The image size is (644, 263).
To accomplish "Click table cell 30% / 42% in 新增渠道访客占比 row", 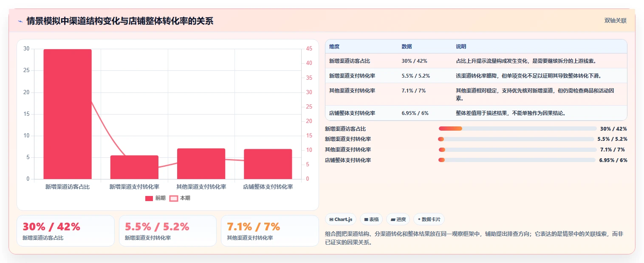I will click(x=414, y=61).
